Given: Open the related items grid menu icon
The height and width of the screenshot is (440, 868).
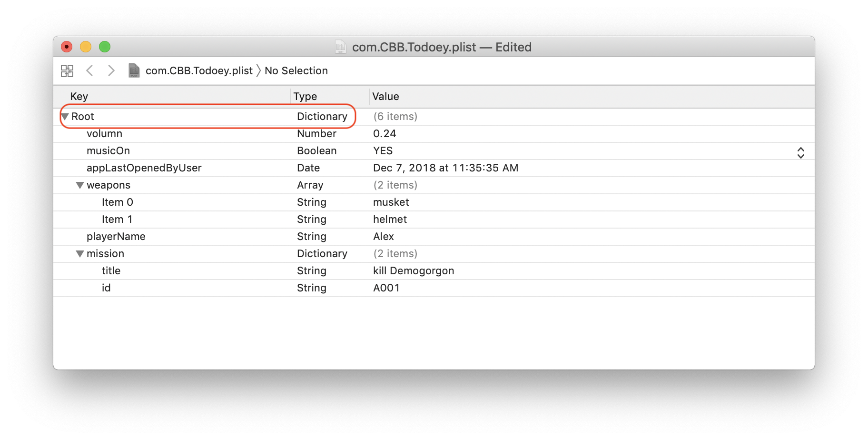Looking at the screenshot, I should pos(67,71).
